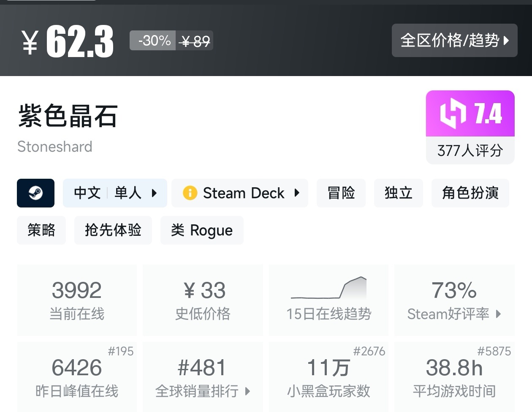This screenshot has width=532, height=412.
Task: Select the 独立 genre tag
Action: point(398,193)
